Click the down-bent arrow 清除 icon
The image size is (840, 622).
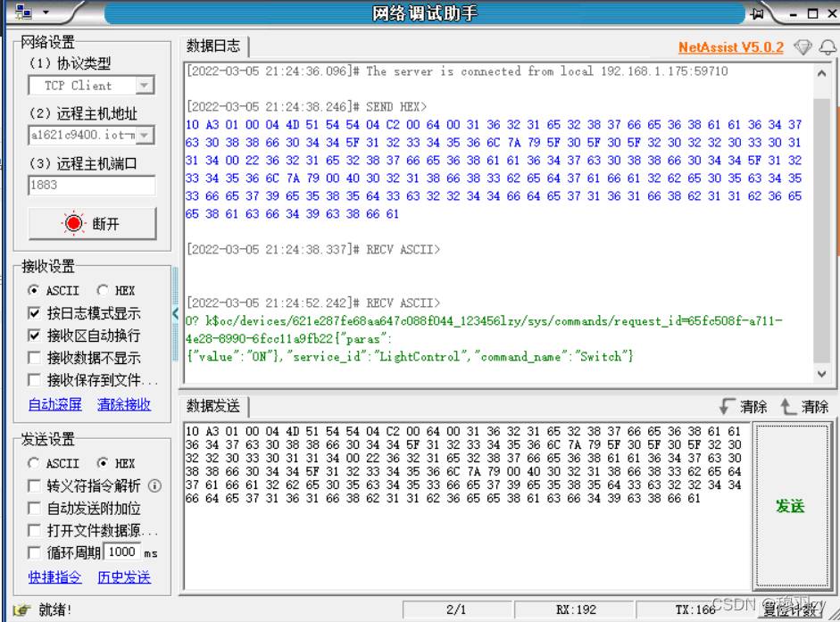(x=727, y=406)
